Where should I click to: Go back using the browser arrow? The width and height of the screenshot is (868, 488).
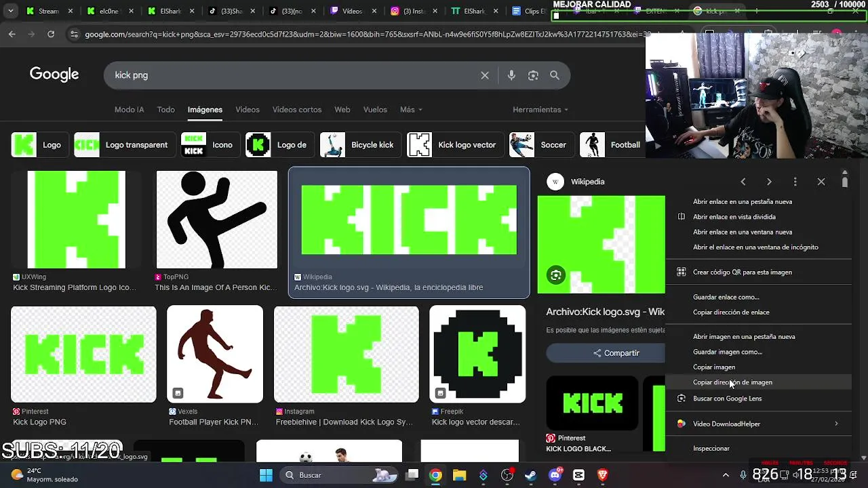(12, 34)
